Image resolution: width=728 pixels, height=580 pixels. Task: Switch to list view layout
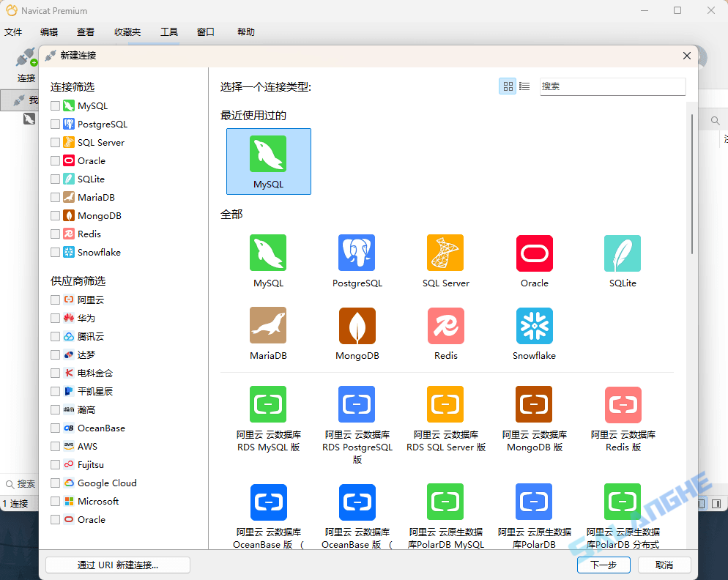point(524,86)
